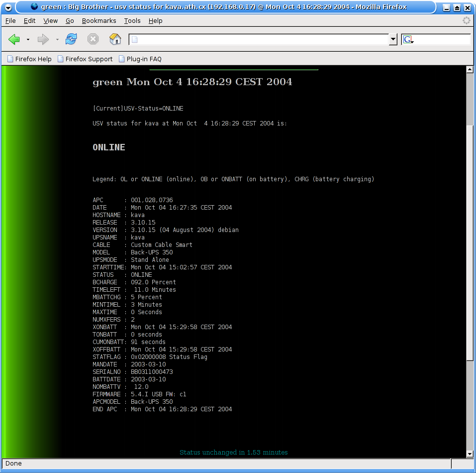
Task: Click the 'TIMELEFT : 11.0 Minutes' row
Action: point(134,290)
